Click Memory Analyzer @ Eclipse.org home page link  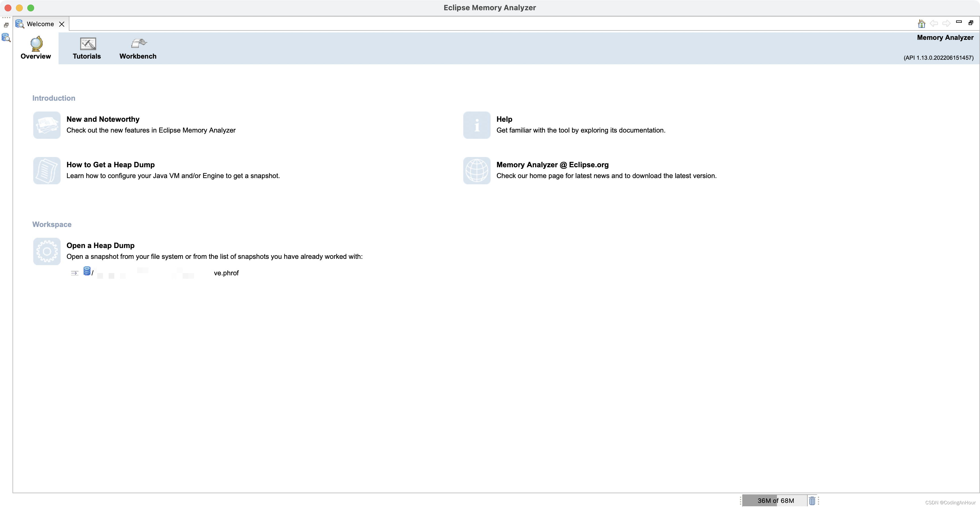[553, 165]
